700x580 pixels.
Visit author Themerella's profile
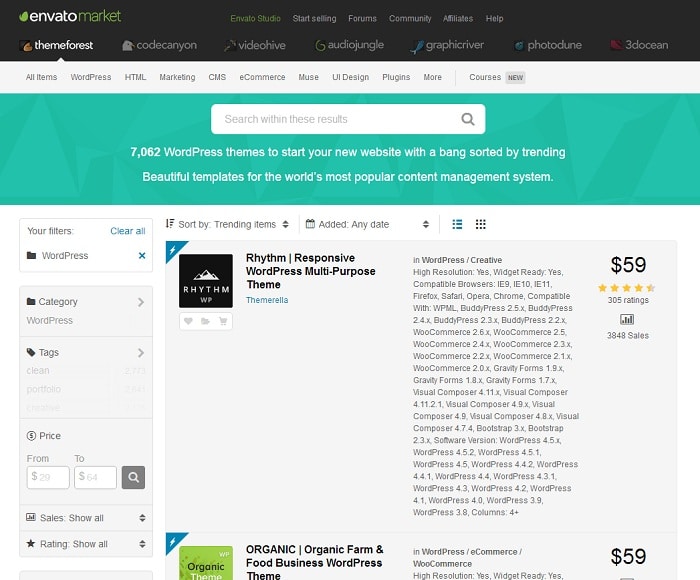tap(267, 300)
